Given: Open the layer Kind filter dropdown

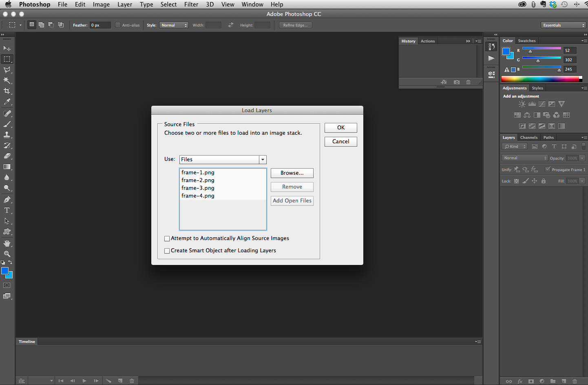Looking at the screenshot, I should [515, 147].
